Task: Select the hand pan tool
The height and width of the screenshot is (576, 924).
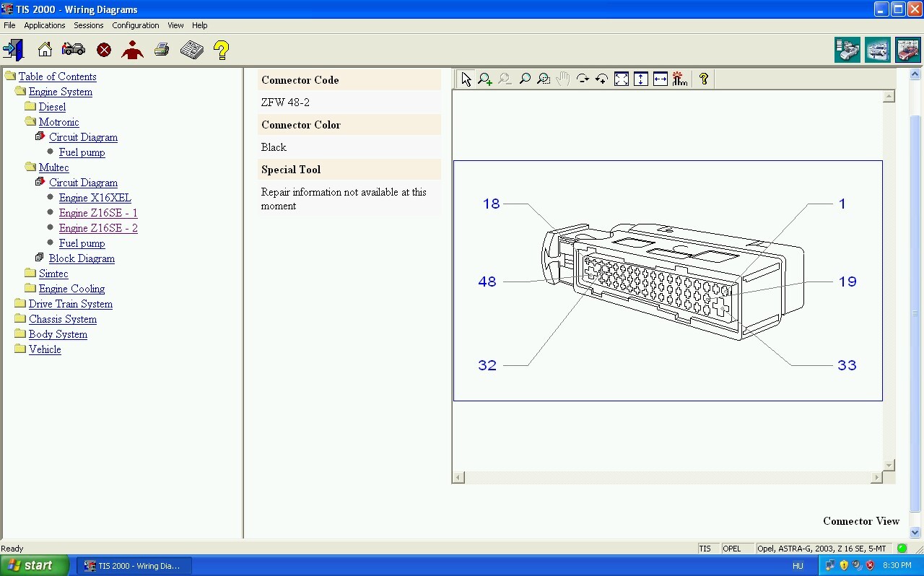Action: coord(563,79)
